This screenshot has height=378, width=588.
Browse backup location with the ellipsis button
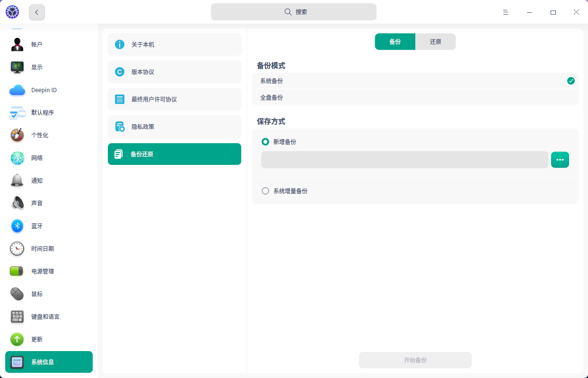coord(560,160)
